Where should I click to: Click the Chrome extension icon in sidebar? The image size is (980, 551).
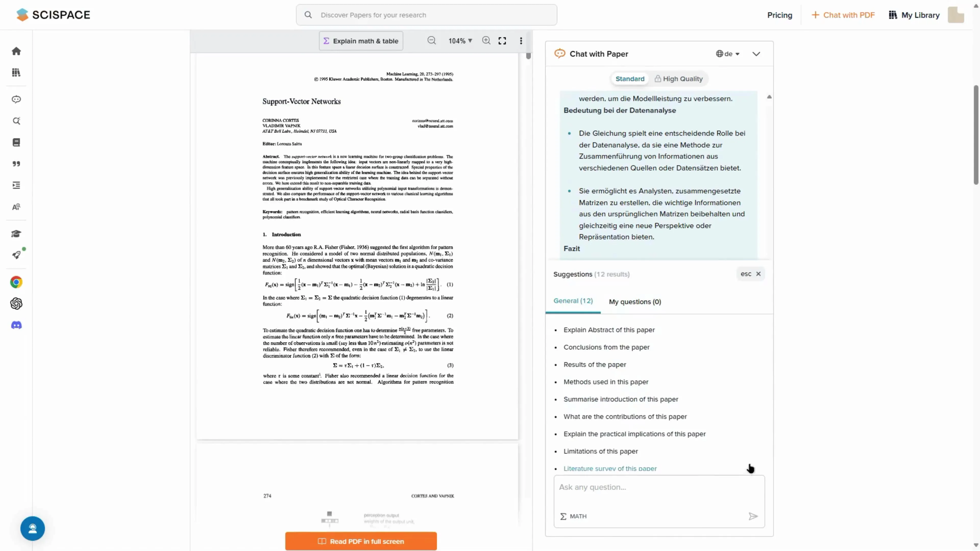(x=16, y=282)
